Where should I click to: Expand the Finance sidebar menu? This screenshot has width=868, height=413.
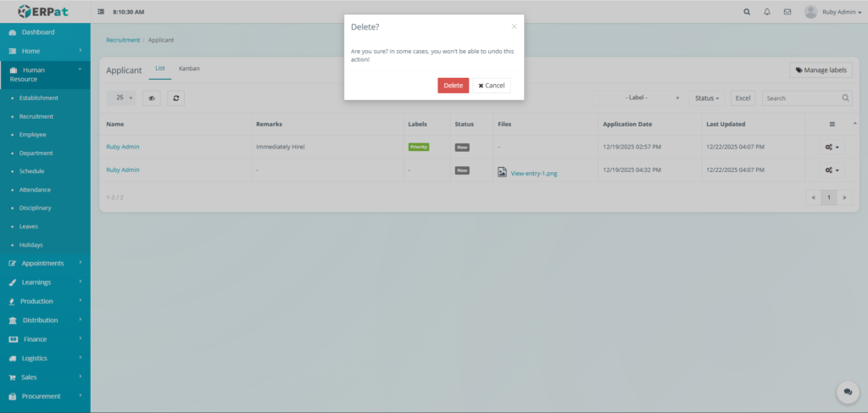46,339
